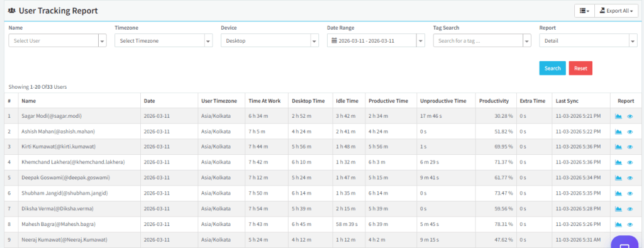Select the name Ashish Mahan(@ashish.mahan)

tap(58, 132)
